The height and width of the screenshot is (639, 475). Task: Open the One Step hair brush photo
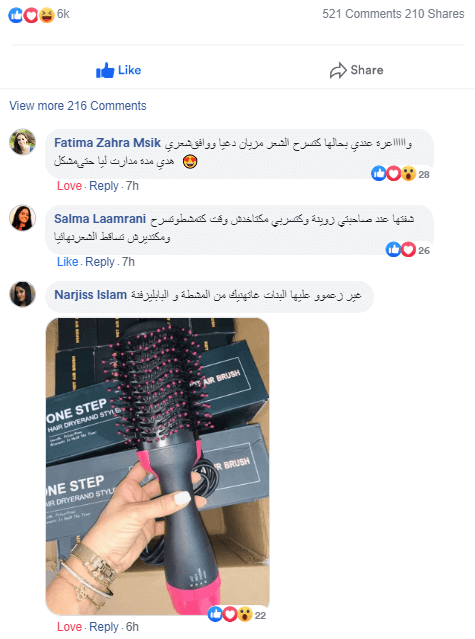(x=158, y=466)
